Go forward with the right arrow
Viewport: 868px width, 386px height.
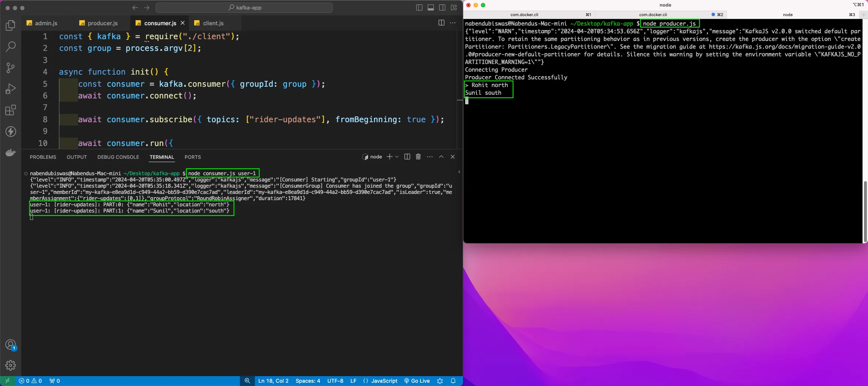click(x=147, y=8)
